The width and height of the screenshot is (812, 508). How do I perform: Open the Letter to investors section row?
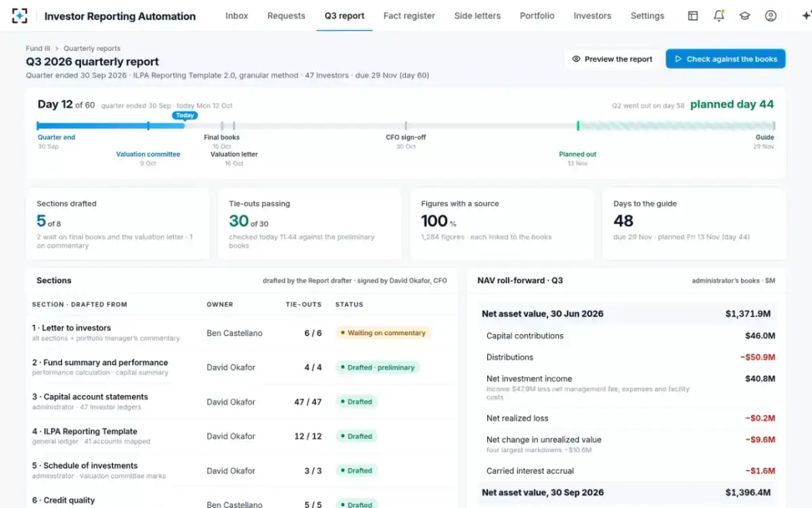(x=242, y=333)
